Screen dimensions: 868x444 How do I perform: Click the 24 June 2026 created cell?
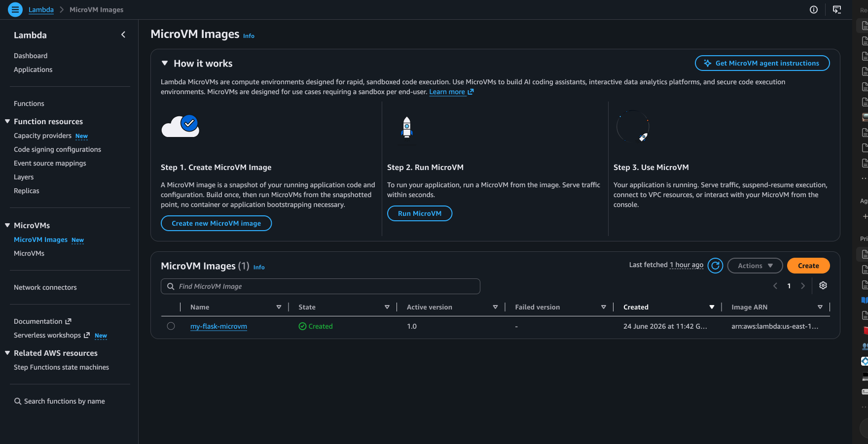(665, 326)
